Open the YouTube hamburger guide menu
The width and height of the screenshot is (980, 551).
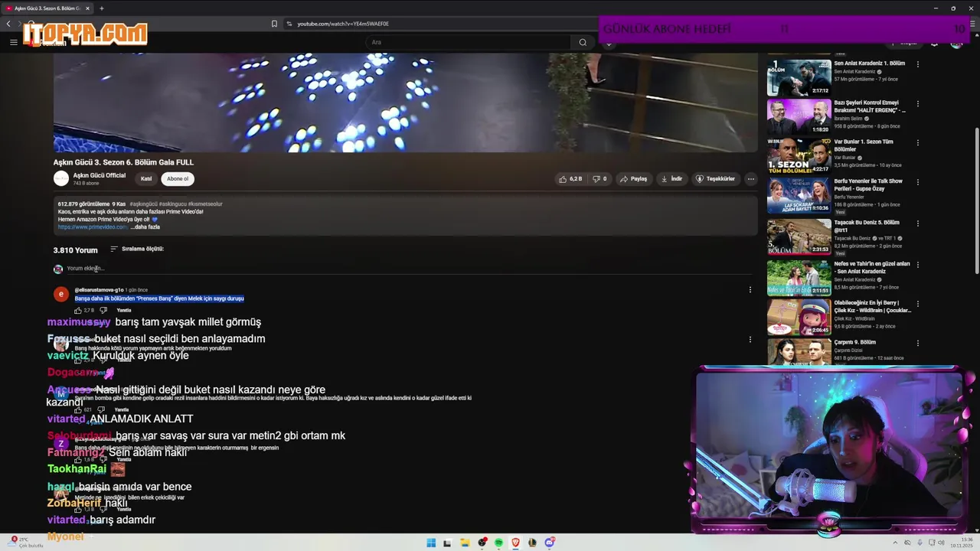(x=13, y=42)
